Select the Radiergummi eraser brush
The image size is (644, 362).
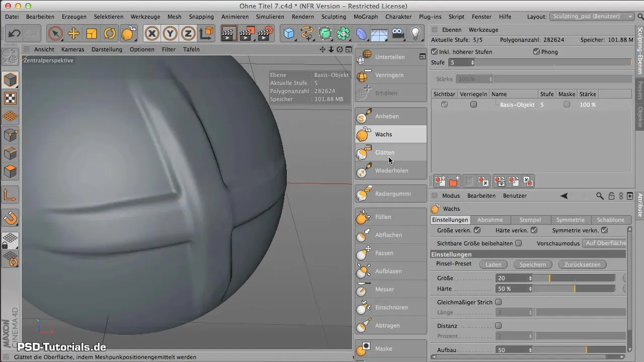coord(390,194)
